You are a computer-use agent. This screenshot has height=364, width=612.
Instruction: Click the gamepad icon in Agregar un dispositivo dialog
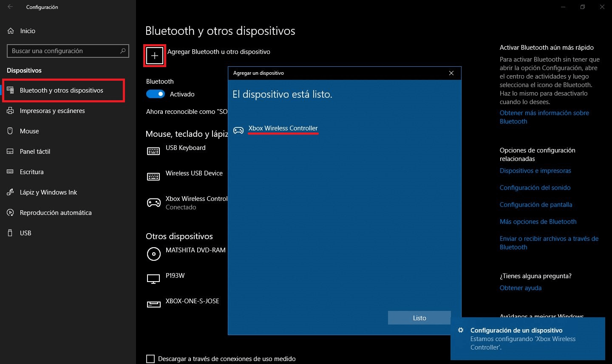click(238, 130)
